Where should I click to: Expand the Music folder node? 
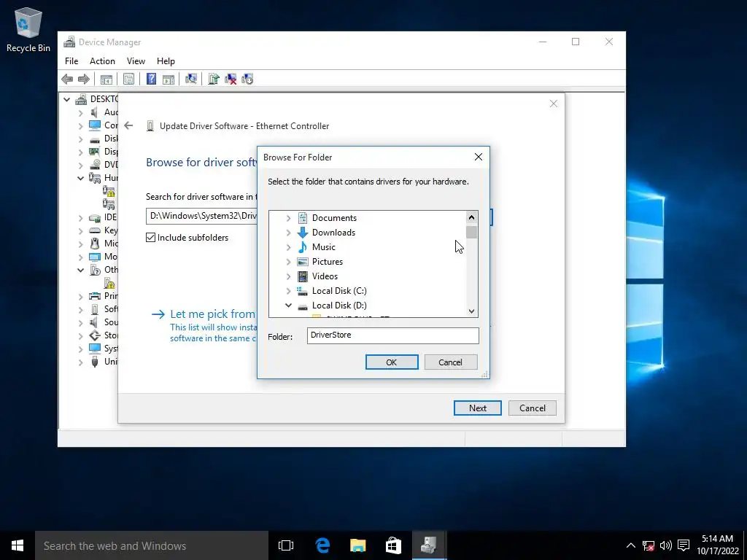(288, 247)
